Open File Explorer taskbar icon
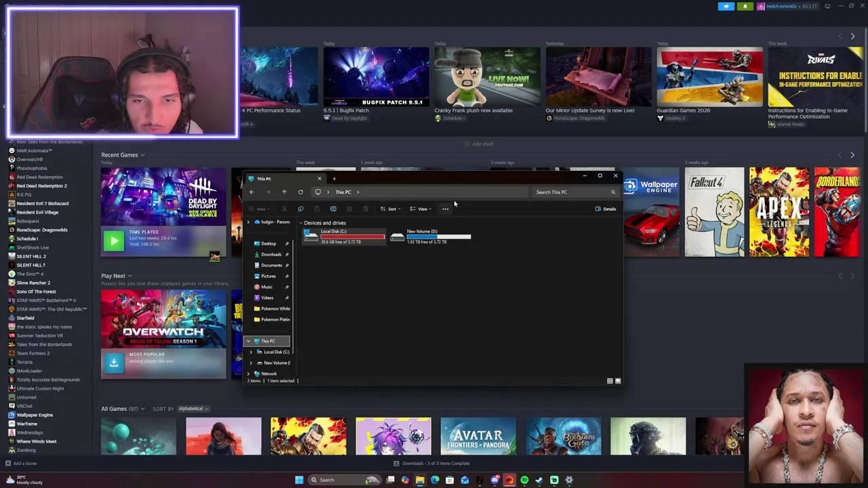 coord(420,480)
